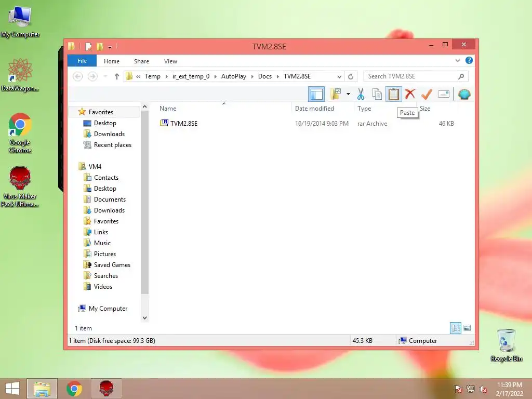Click the Paste clipboard icon
The height and width of the screenshot is (399, 532).
[x=394, y=94]
